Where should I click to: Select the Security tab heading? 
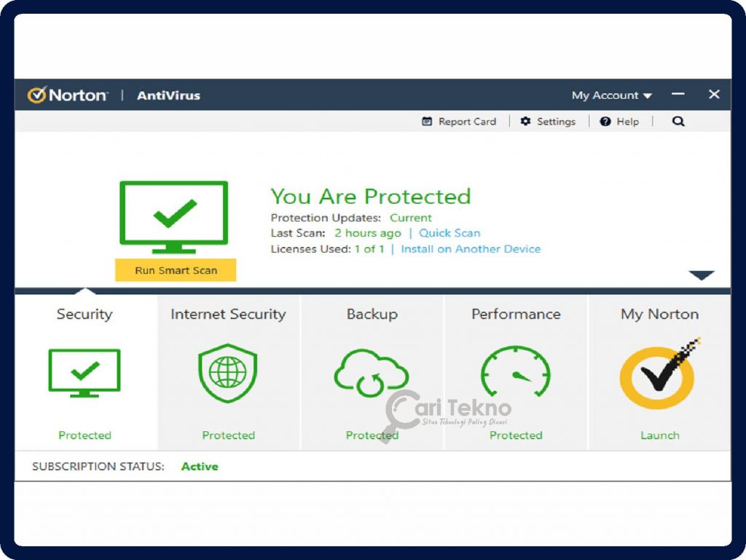pyautogui.click(x=85, y=315)
